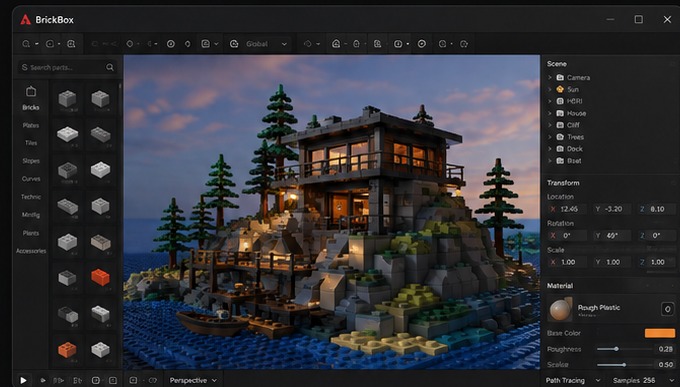Image resolution: width=680 pixels, height=387 pixels.
Task: Adjust the material Scale slider
Action: point(624,364)
